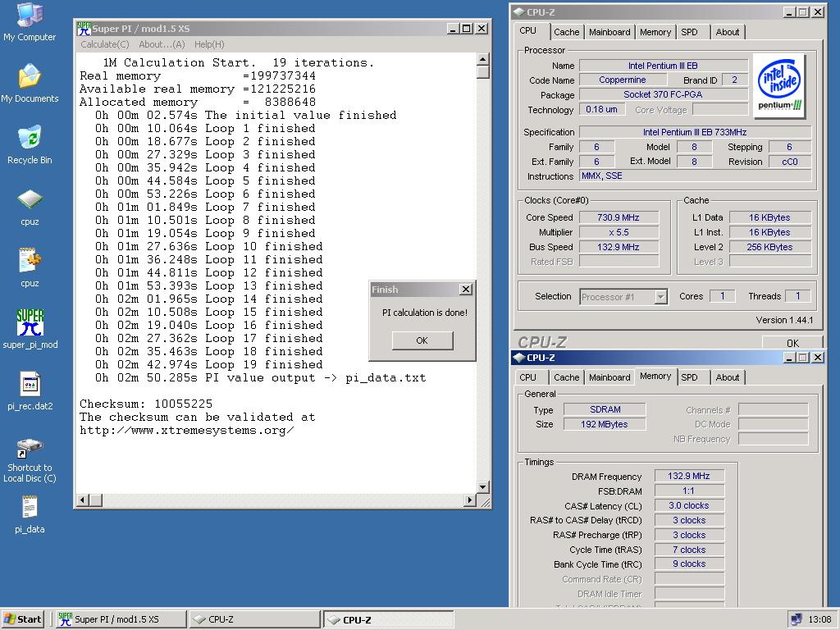Image resolution: width=840 pixels, height=630 pixels.
Task: Click the Instructions value MMX, SSE
Action: click(x=695, y=176)
